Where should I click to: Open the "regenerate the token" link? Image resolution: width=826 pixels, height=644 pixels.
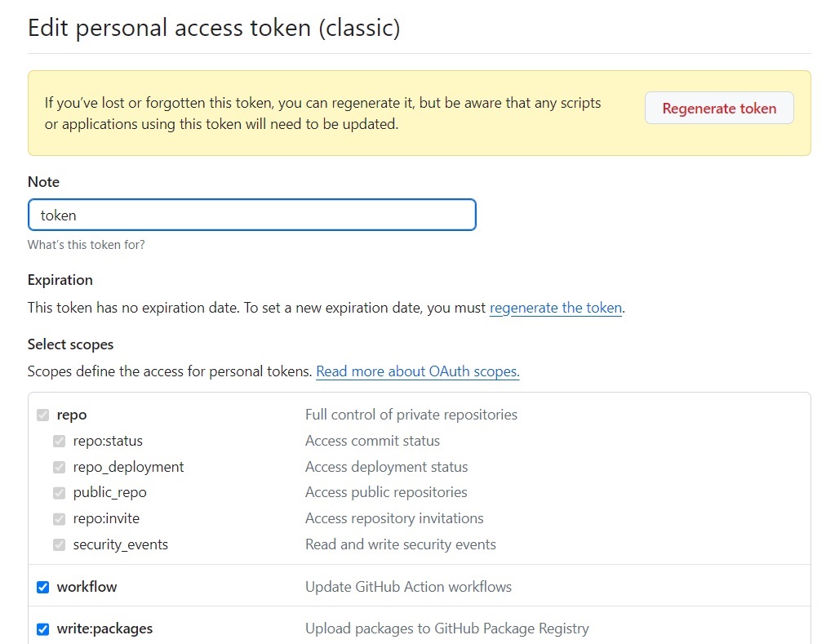click(556, 308)
